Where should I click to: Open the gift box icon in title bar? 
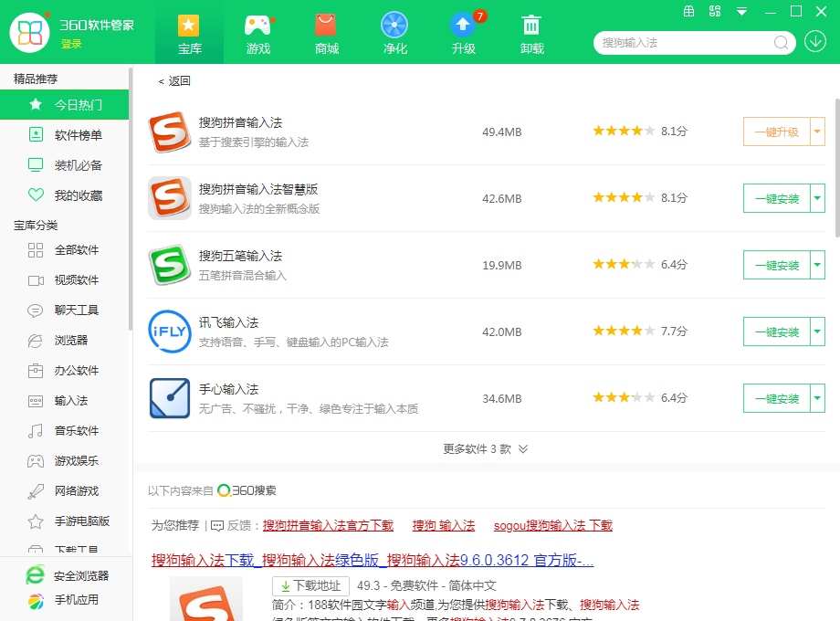[x=689, y=11]
